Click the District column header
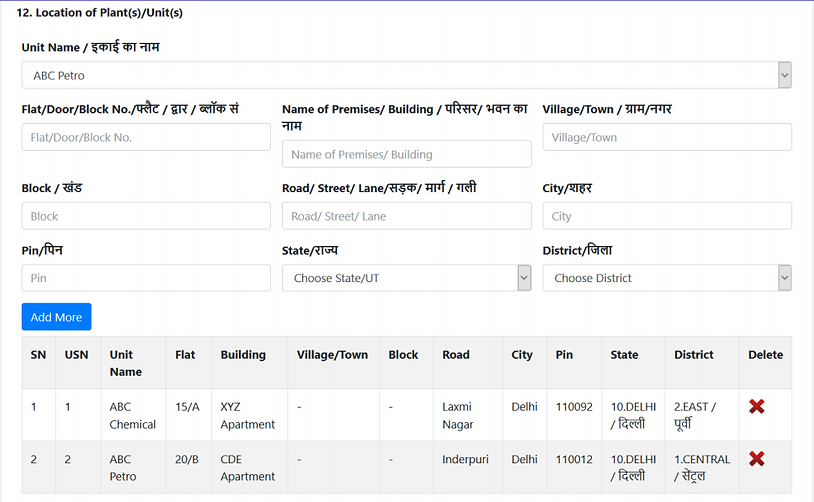 click(x=694, y=355)
